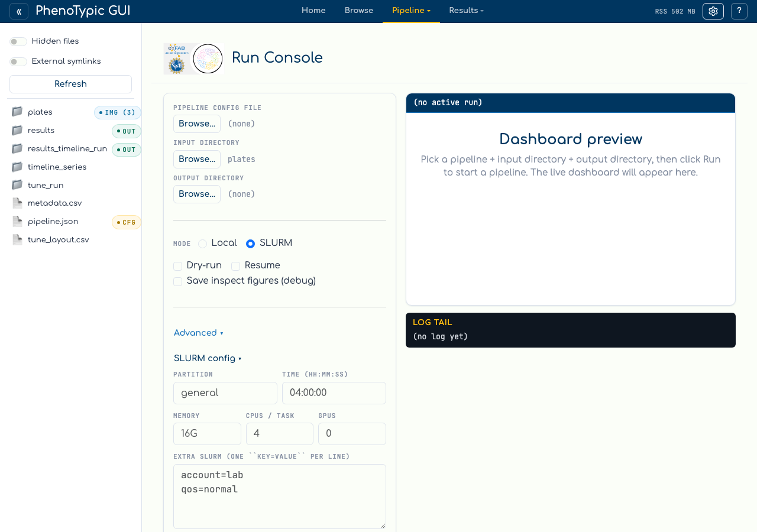Image resolution: width=757 pixels, height=532 pixels.
Task: Open the plates folder icon
Action: [x=17, y=112]
